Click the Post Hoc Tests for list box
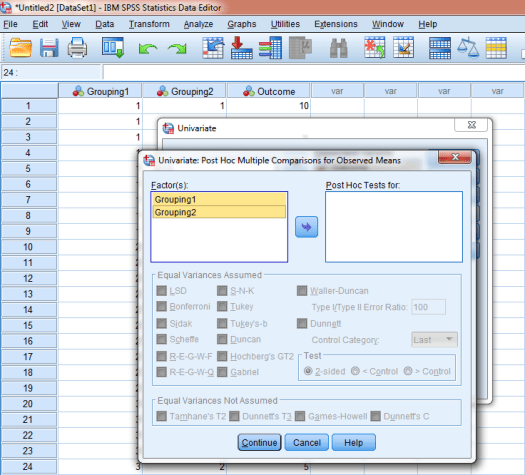 click(394, 227)
